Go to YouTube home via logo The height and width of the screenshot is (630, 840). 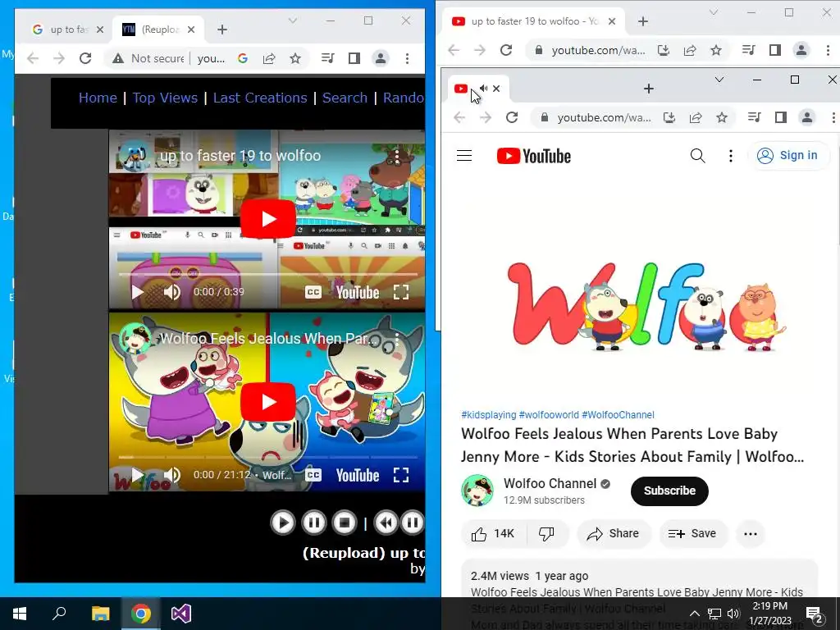click(x=533, y=156)
